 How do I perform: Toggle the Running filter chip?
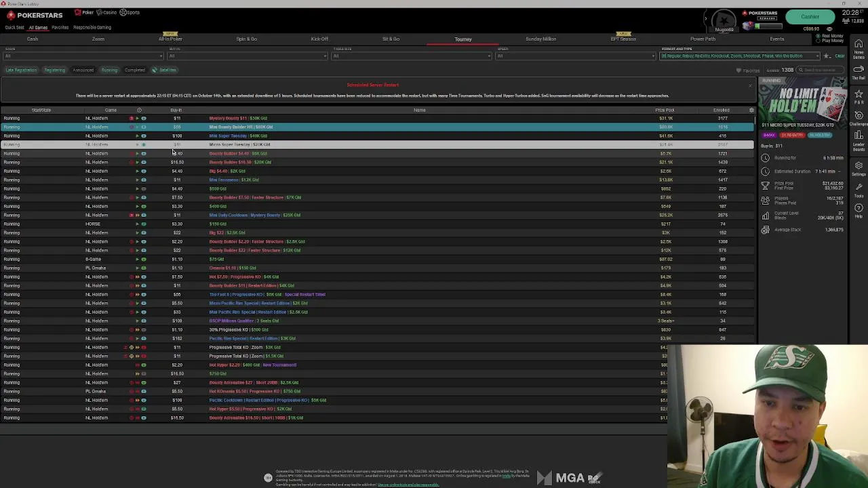tap(109, 70)
